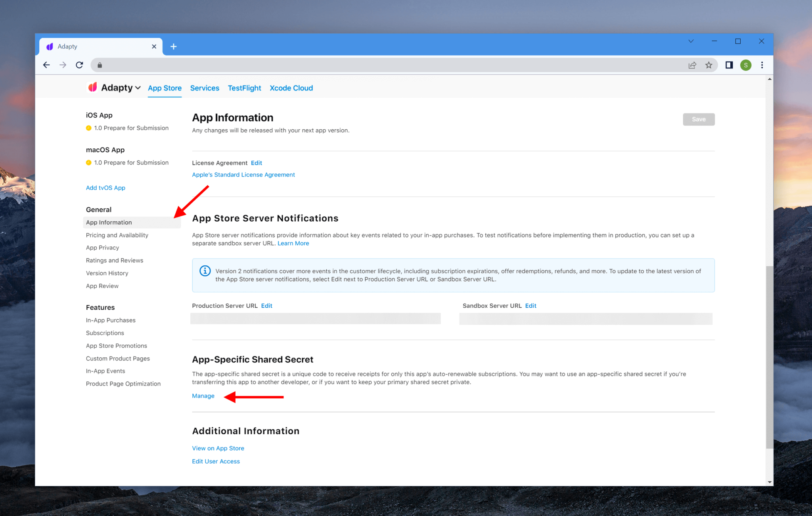This screenshot has width=812, height=516.
Task: Switch to the TestFlight tab
Action: 244,88
